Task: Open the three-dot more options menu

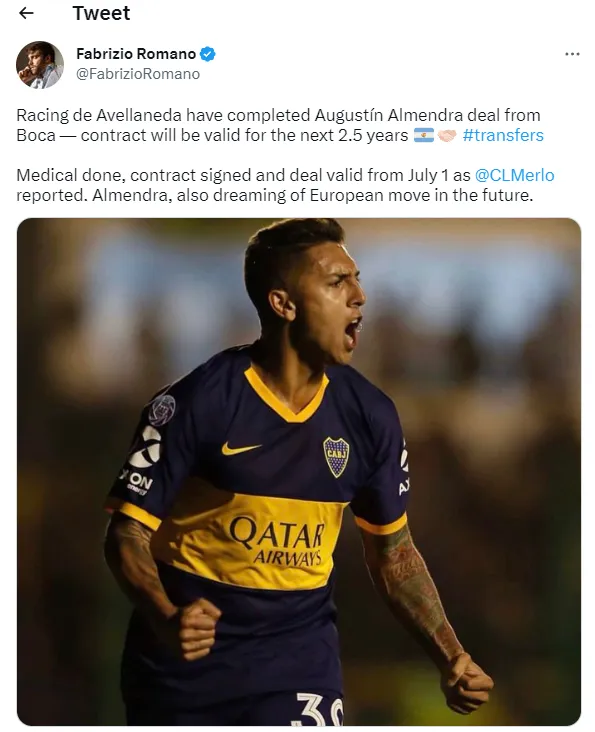Action: click(x=572, y=54)
